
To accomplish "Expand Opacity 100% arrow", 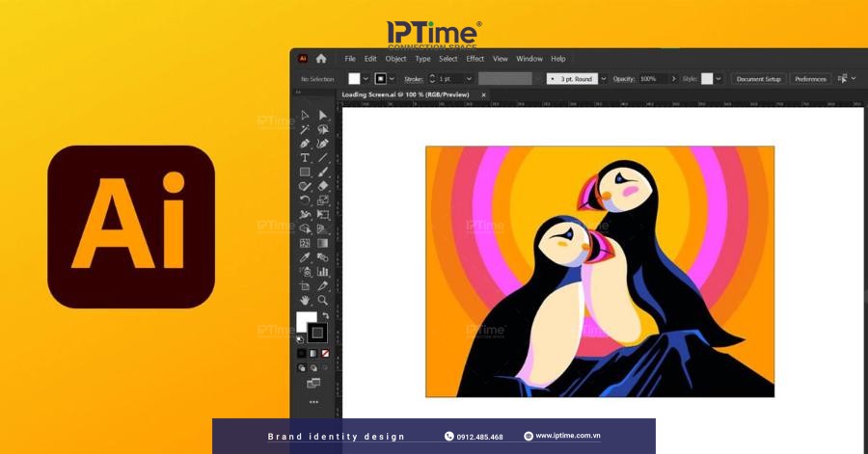I will (x=674, y=79).
